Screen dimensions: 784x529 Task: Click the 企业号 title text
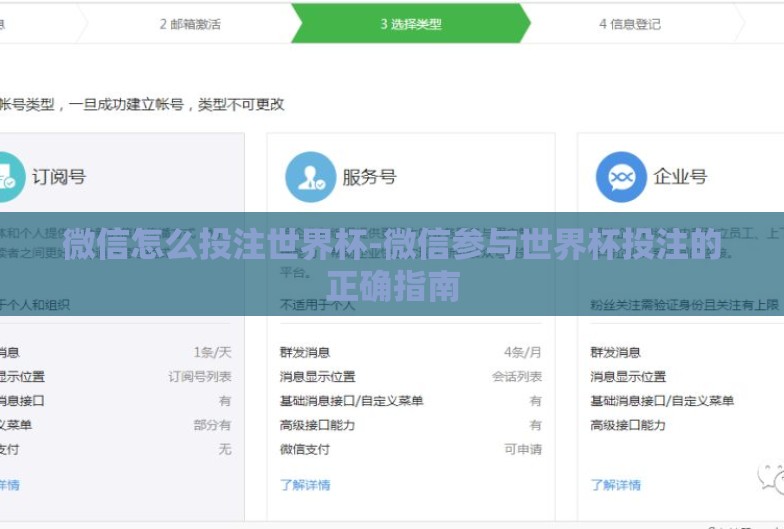(x=680, y=176)
